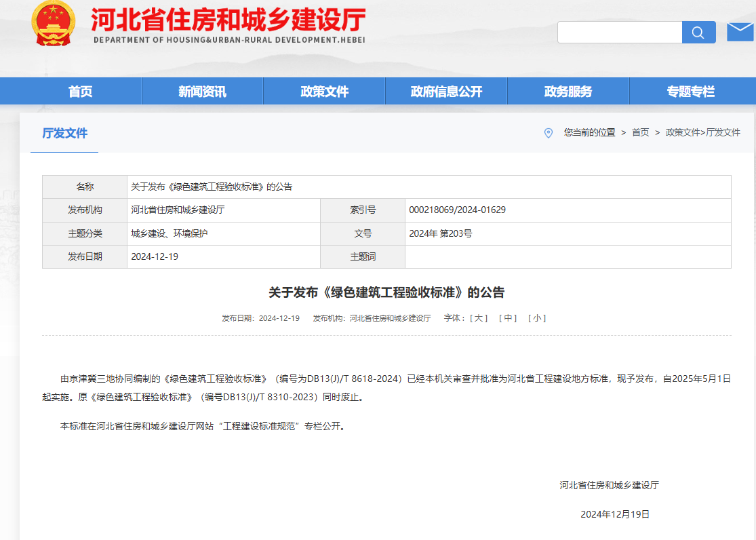756x540 pixels.
Task: Click the 政策文件 breadcrumb link
Action: pos(682,133)
